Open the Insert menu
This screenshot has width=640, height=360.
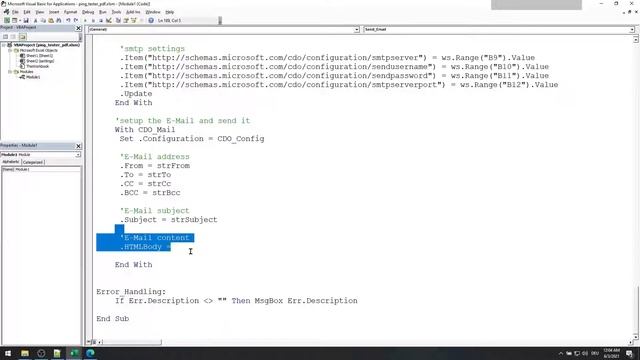click(x=54, y=12)
